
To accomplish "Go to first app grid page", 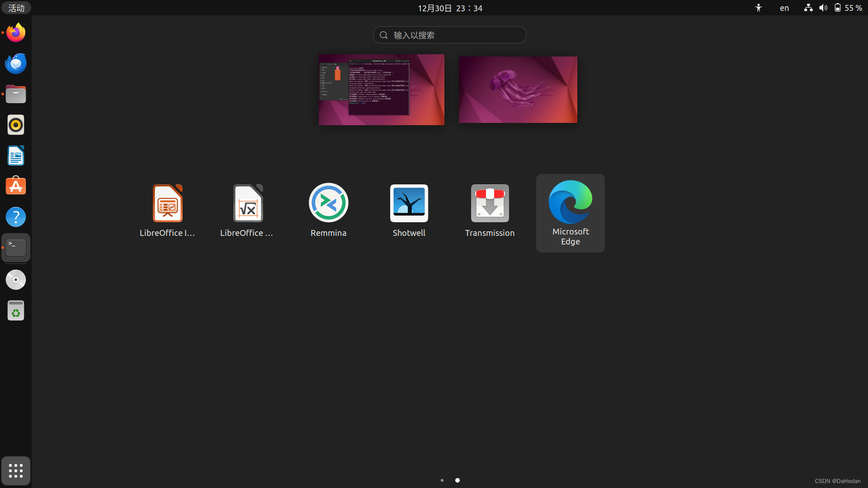I will 442,480.
